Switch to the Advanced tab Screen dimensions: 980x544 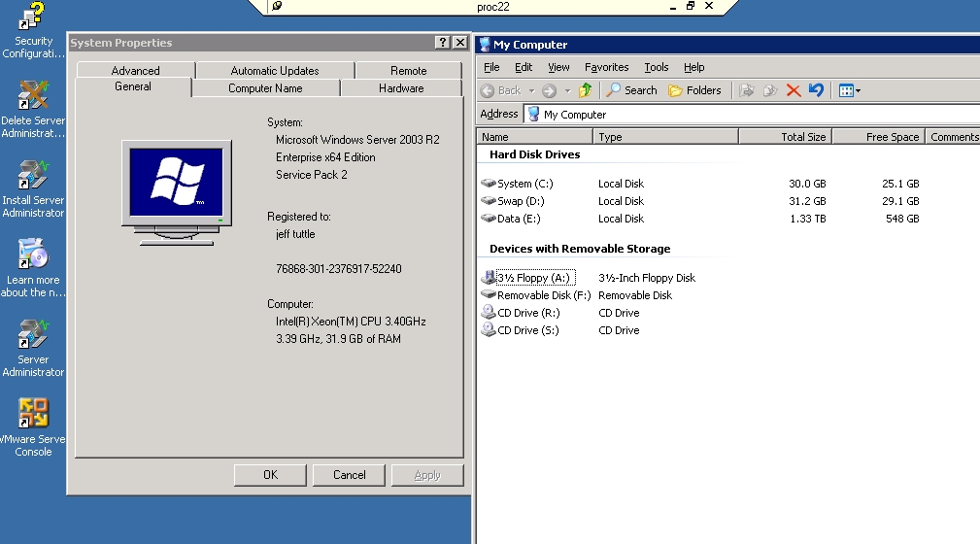(x=136, y=71)
